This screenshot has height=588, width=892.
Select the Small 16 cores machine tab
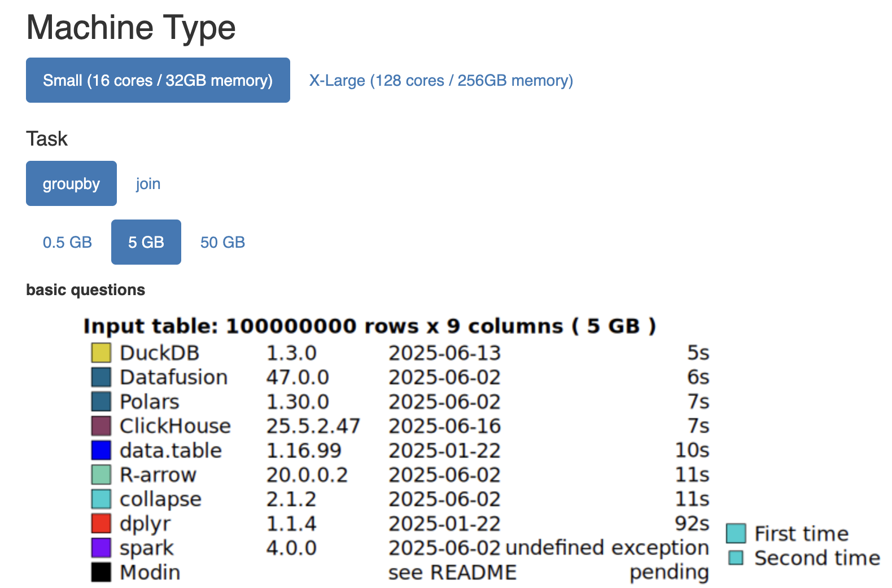coord(158,80)
